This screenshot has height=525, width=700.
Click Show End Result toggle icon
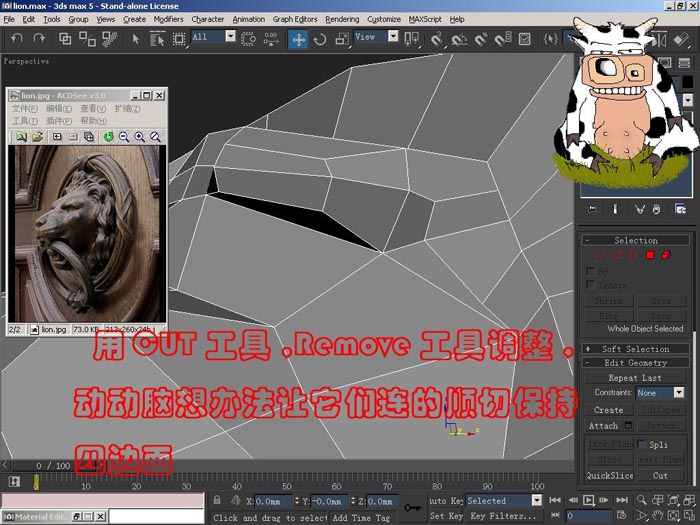(615, 209)
